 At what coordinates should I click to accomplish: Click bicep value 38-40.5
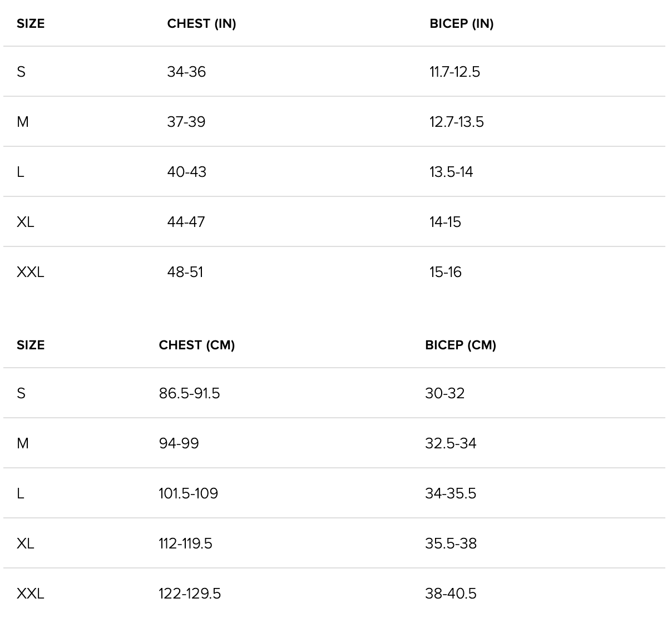click(x=451, y=594)
